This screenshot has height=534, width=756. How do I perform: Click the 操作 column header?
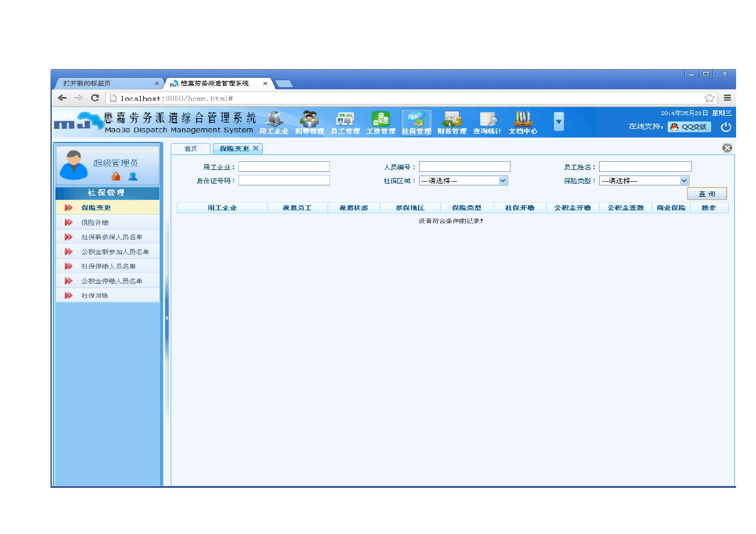pos(709,208)
